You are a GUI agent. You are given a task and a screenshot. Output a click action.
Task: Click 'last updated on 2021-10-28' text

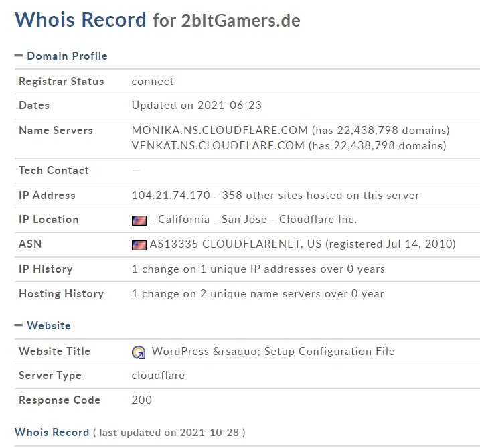pos(169,433)
